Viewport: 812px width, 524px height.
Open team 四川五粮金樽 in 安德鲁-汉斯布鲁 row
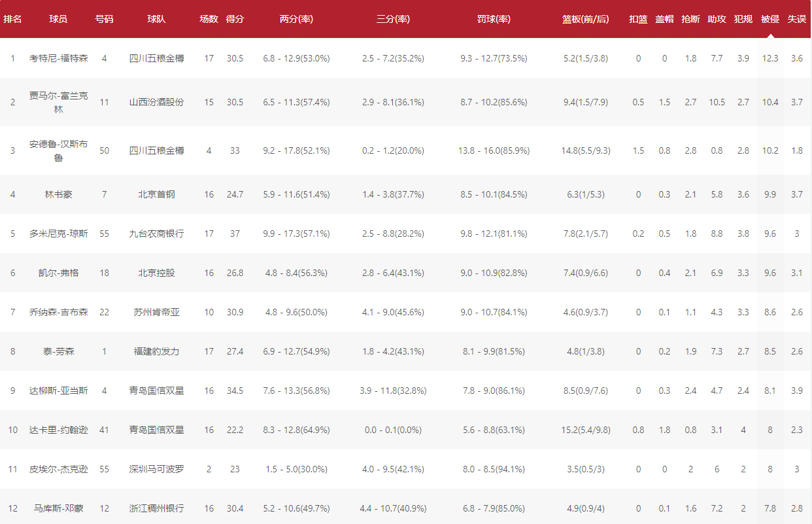tap(156, 150)
